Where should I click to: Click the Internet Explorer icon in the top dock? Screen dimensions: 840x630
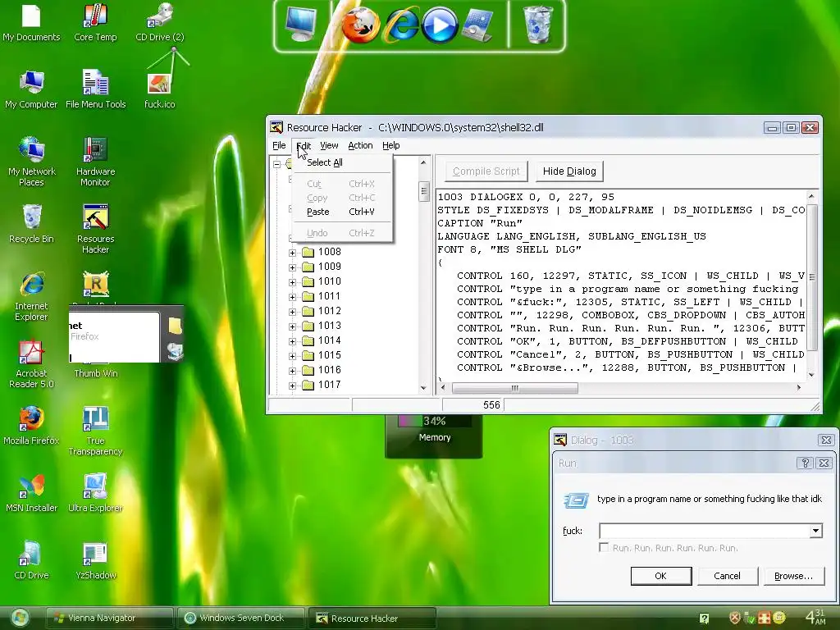[400, 25]
